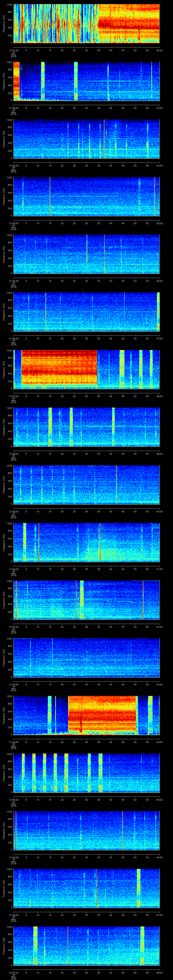Click Frequency (Hz) axis label of 13:31:00 panel
This screenshot has width=173, height=980.
tap(4, 24)
